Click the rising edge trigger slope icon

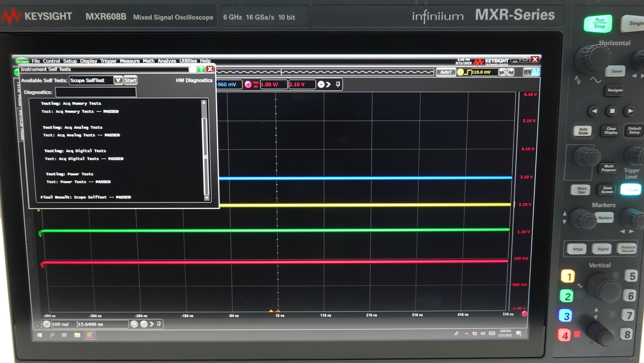click(468, 72)
